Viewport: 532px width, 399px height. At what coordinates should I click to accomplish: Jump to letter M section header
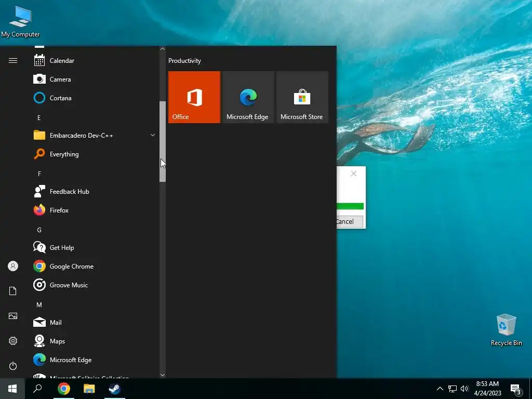(x=39, y=304)
